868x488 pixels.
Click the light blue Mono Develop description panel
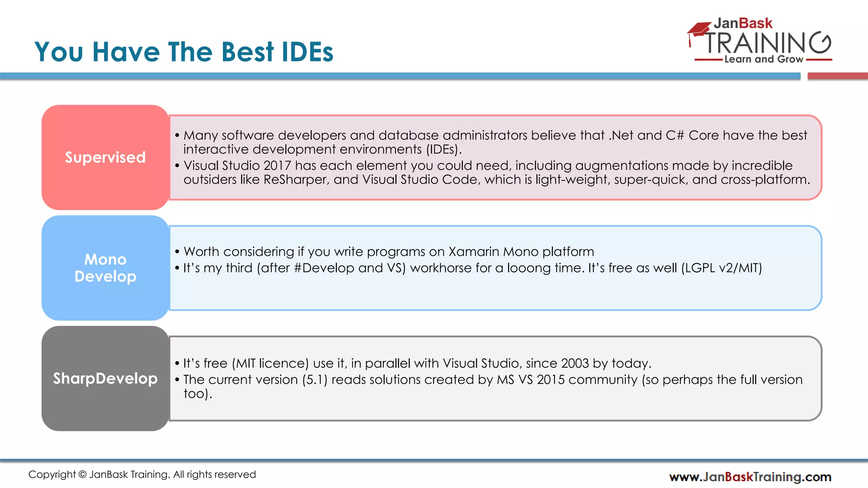[x=495, y=292]
